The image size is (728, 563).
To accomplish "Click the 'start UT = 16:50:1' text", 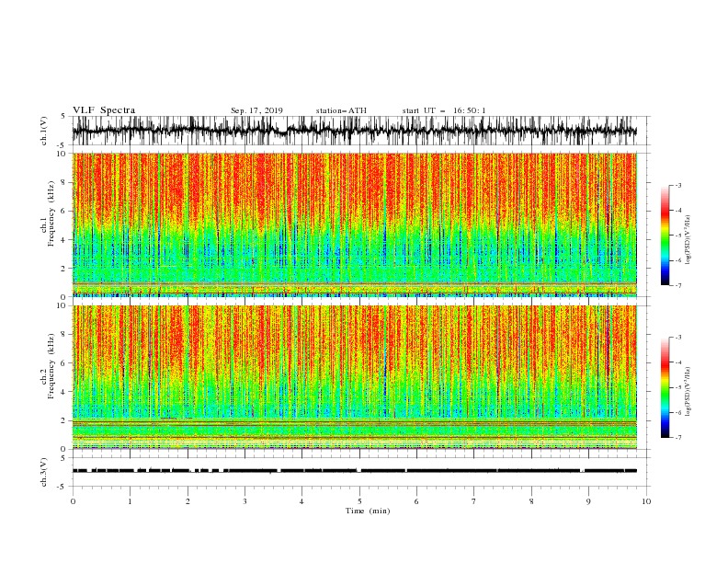I will [444, 110].
